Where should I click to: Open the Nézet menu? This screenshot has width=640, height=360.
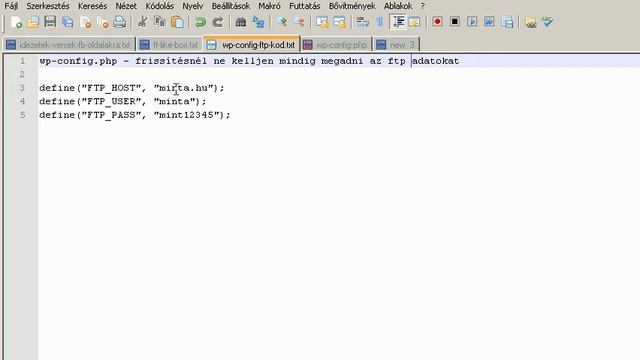pos(126,6)
